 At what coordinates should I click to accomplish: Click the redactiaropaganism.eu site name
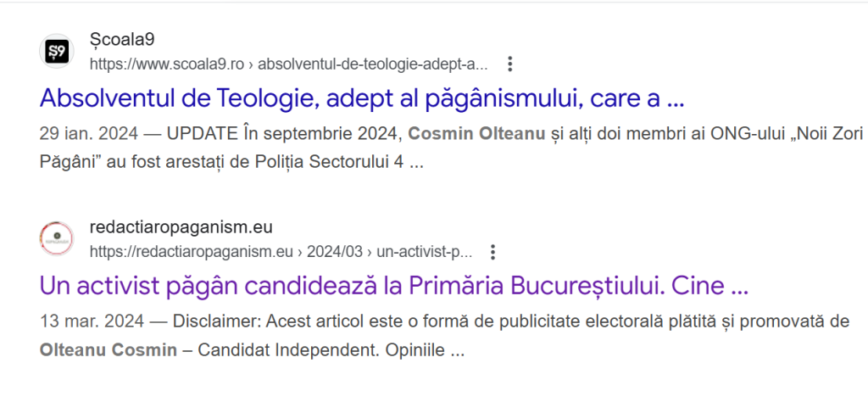pyautogui.click(x=181, y=227)
